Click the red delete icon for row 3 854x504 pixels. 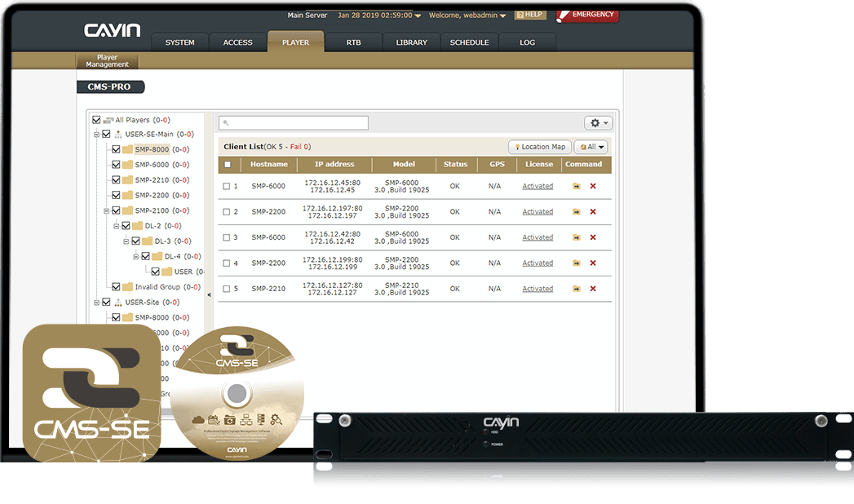[x=593, y=237]
